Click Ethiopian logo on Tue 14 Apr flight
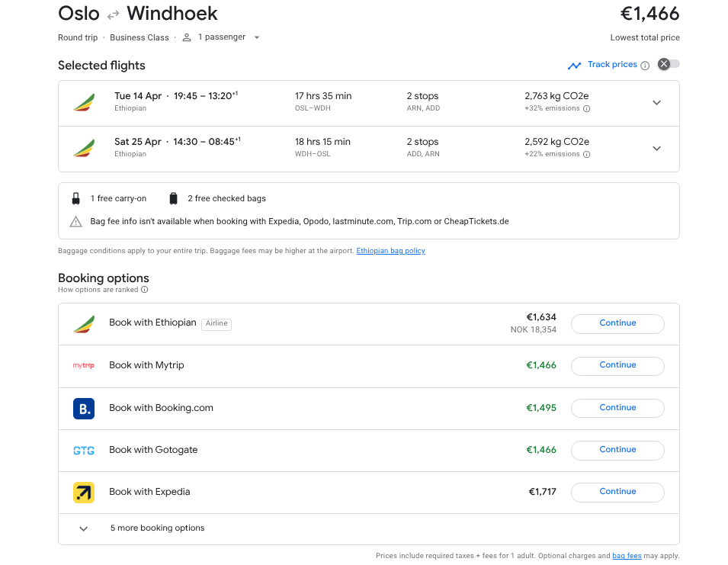Screen dimensions: 728x565 (84, 103)
